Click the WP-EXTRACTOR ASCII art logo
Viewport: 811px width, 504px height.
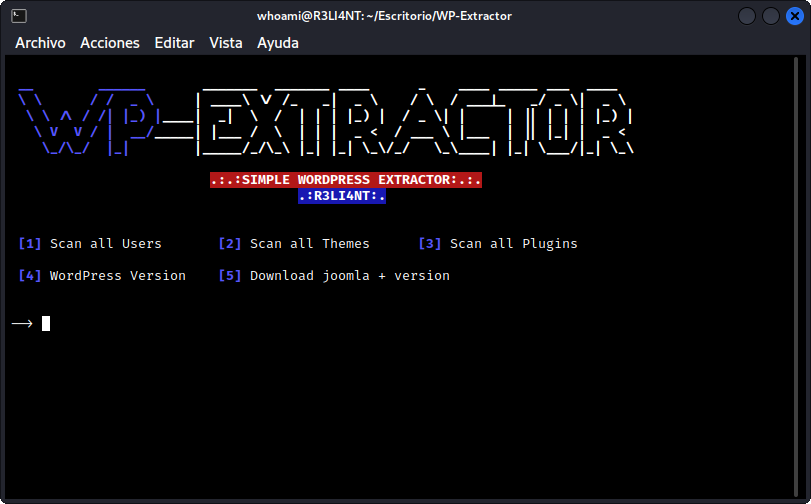(x=326, y=122)
